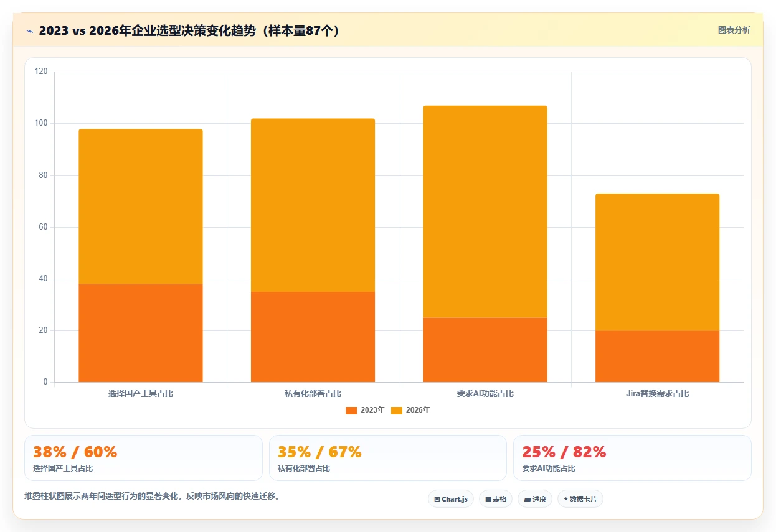
Task: Click the light orange 2026年 legend swatch
Action: tap(397, 410)
